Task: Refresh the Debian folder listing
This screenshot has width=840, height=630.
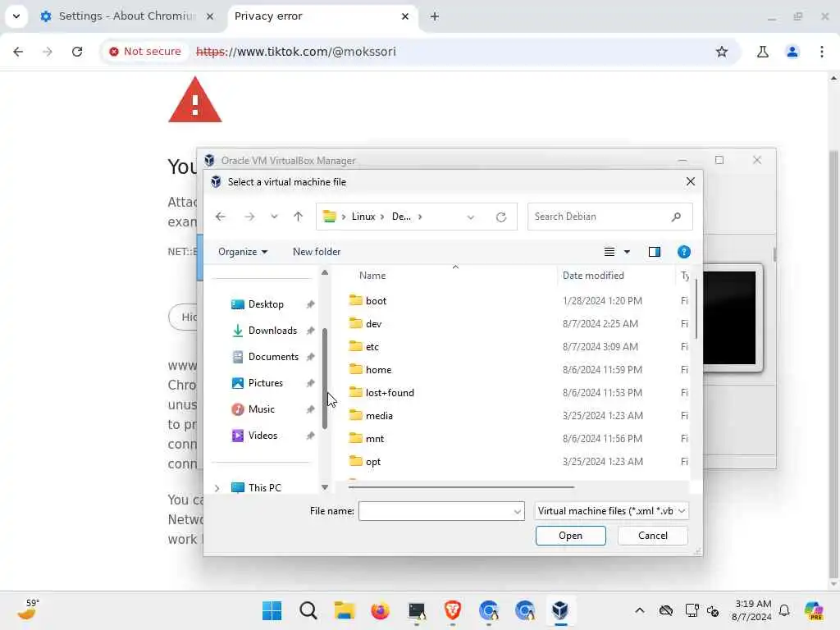Action: point(501,217)
